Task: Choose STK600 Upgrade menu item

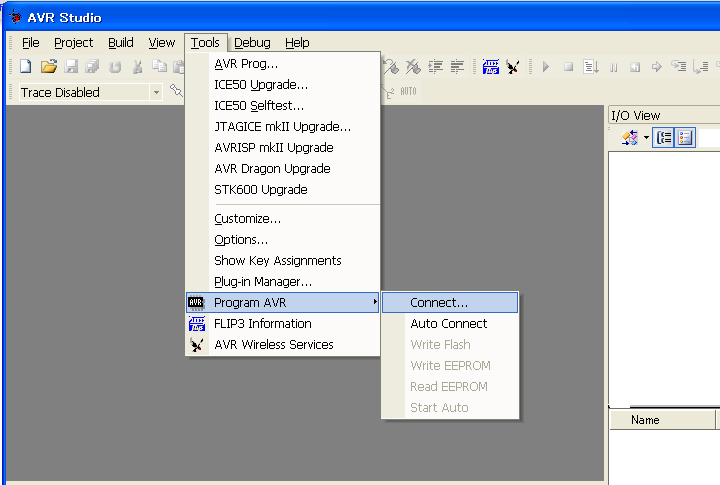Action: (283, 190)
